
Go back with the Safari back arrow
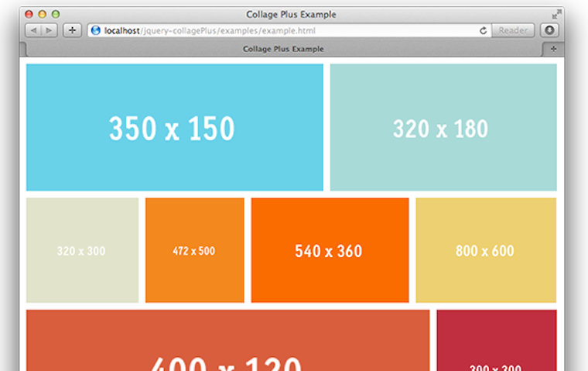pyautogui.click(x=33, y=30)
